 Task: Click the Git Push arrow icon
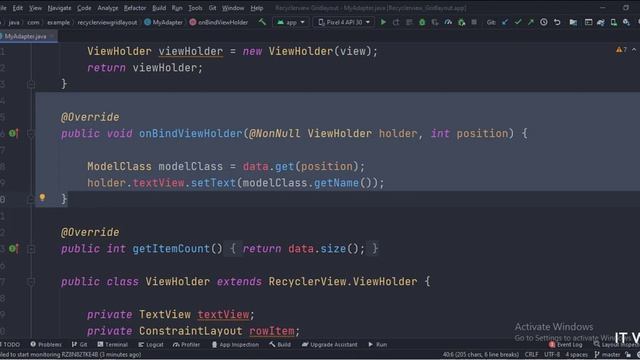point(531,22)
